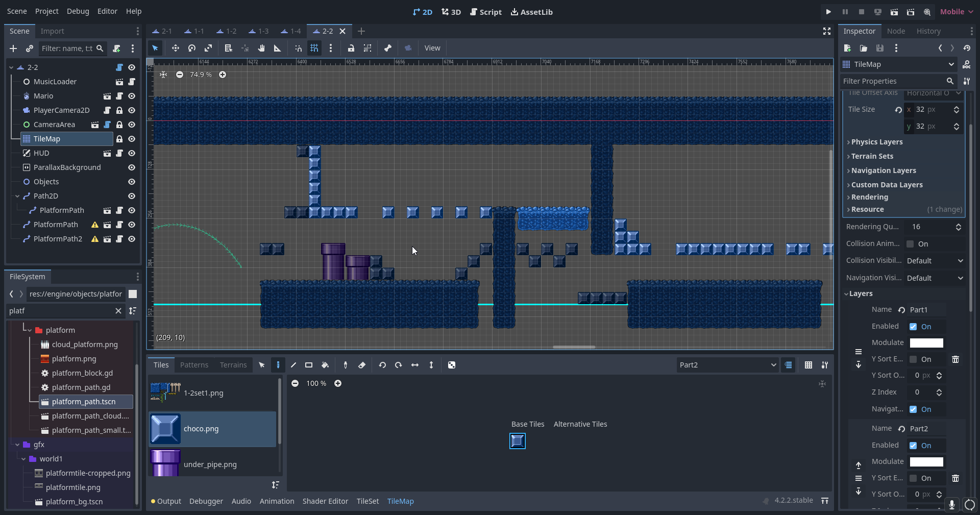Screen dimensions: 980x515
Task: Hide the Mario node
Action: (x=132, y=96)
